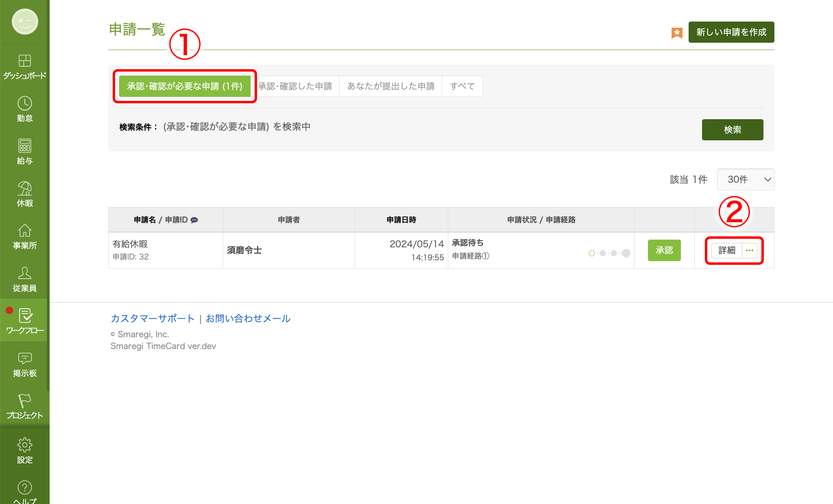Click the 新しい申請を作成 button

point(731,32)
